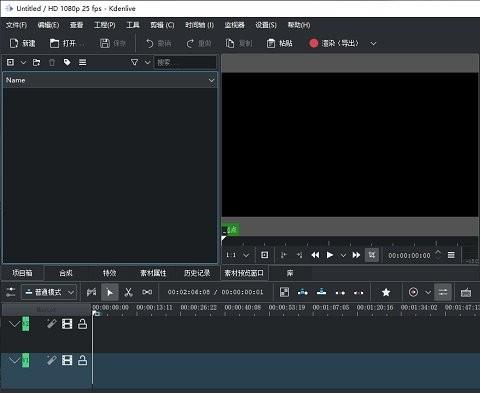The image size is (480, 393).
Task: Click the add clip icon in project bin
Action: (10, 62)
